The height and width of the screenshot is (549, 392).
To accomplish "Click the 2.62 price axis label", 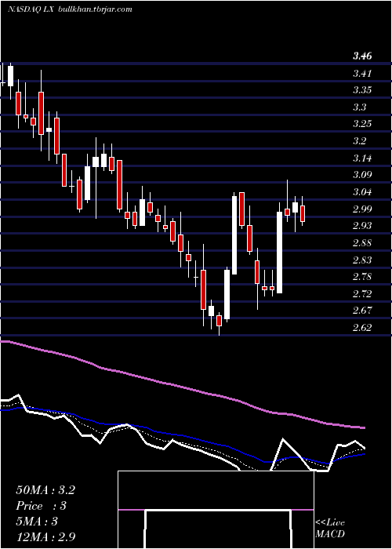I will coord(362,328).
